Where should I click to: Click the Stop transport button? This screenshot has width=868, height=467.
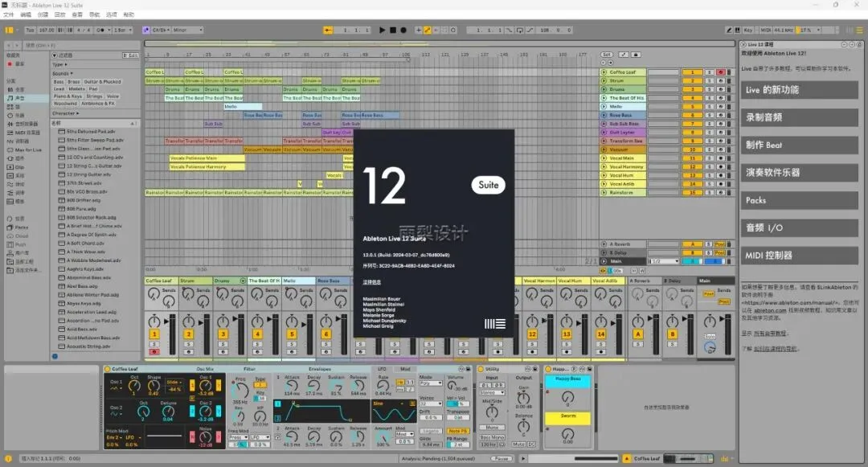click(x=392, y=30)
